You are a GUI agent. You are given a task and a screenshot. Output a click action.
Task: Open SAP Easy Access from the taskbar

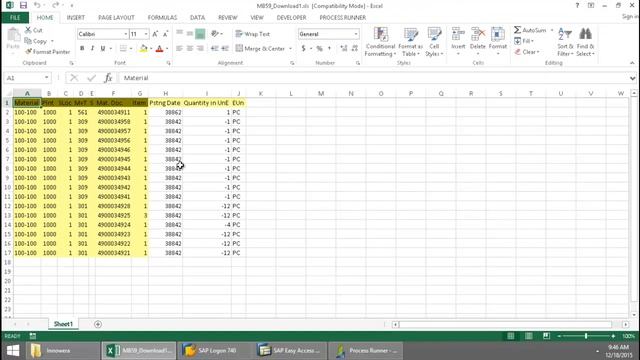[290, 351]
